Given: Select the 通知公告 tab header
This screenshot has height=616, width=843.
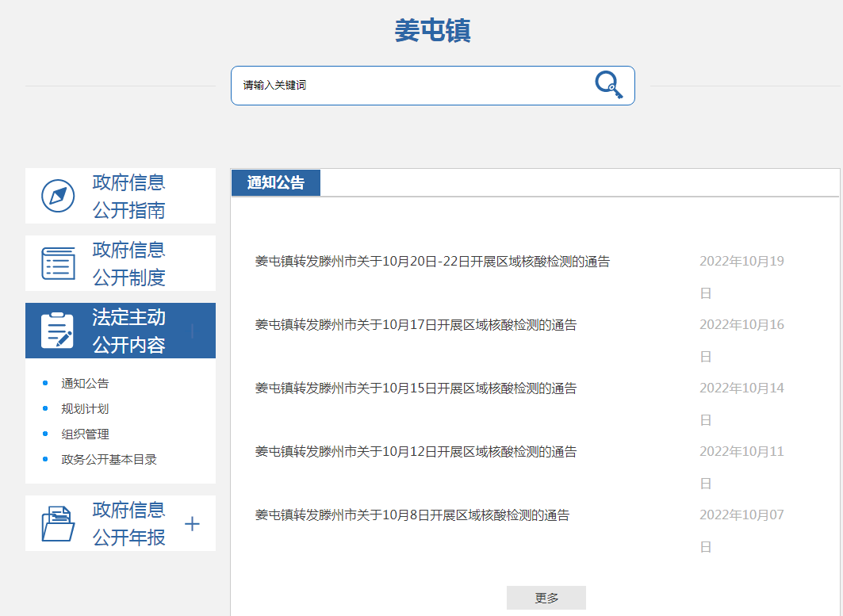Looking at the screenshot, I should point(276,183).
